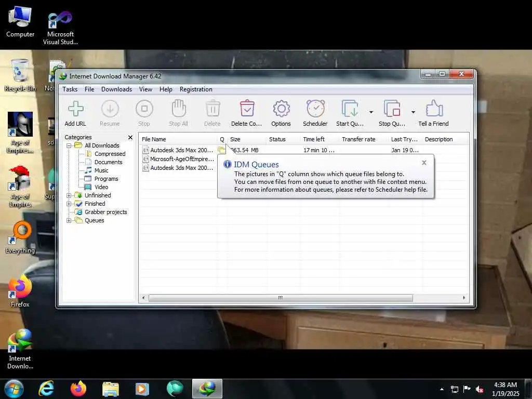Open the View menu
The height and width of the screenshot is (399, 532).
tap(145, 89)
